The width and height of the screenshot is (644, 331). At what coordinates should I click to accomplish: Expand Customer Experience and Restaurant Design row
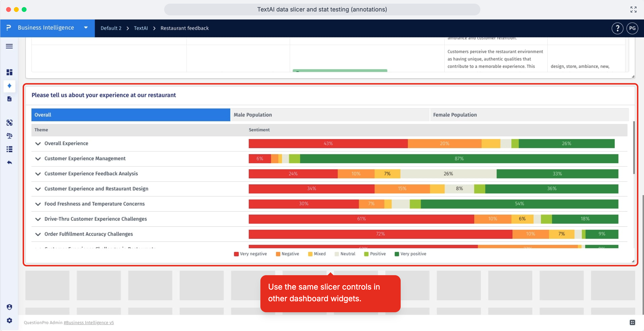(38, 189)
